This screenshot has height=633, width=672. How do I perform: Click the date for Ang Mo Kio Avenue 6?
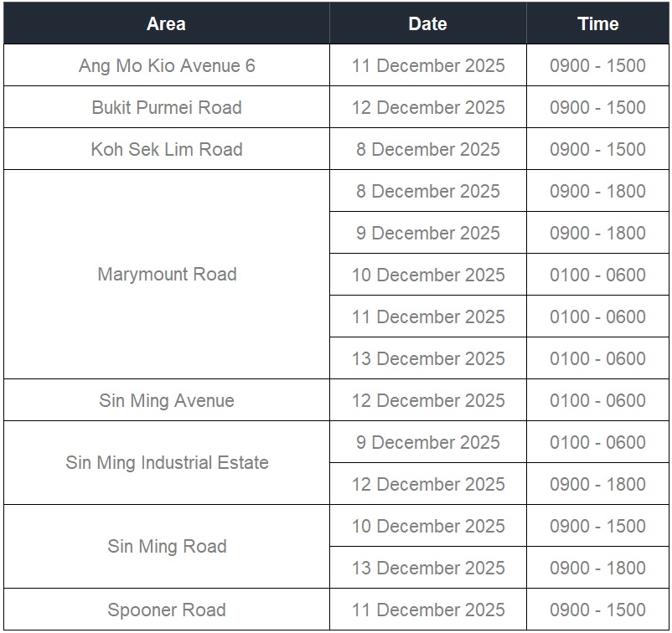(428, 65)
